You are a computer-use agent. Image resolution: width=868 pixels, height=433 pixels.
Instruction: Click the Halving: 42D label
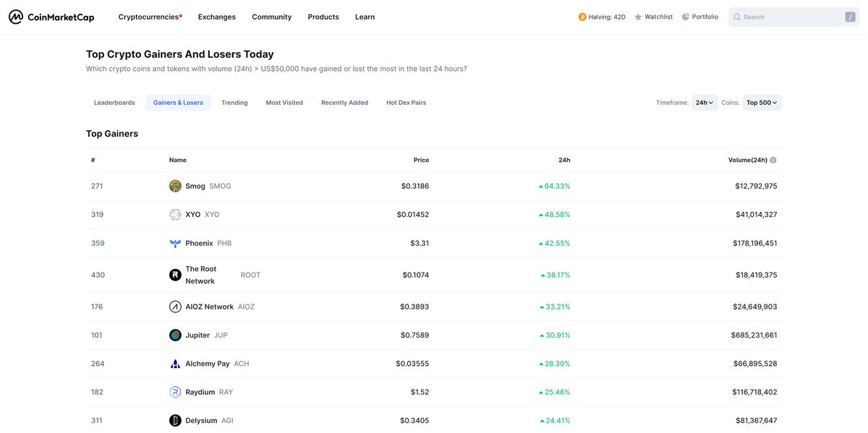coord(608,17)
